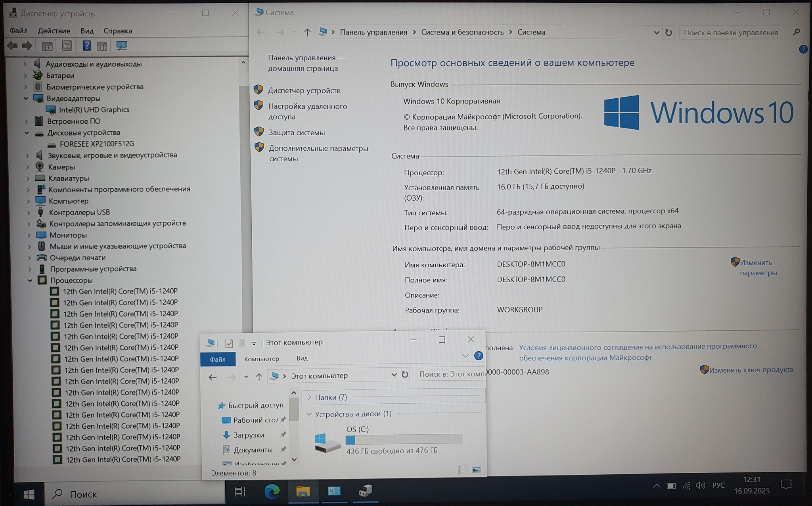The height and width of the screenshot is (506, 812).
Task: Open Microsoft Edge from the taskbar
Action: (x=272, y=492)
